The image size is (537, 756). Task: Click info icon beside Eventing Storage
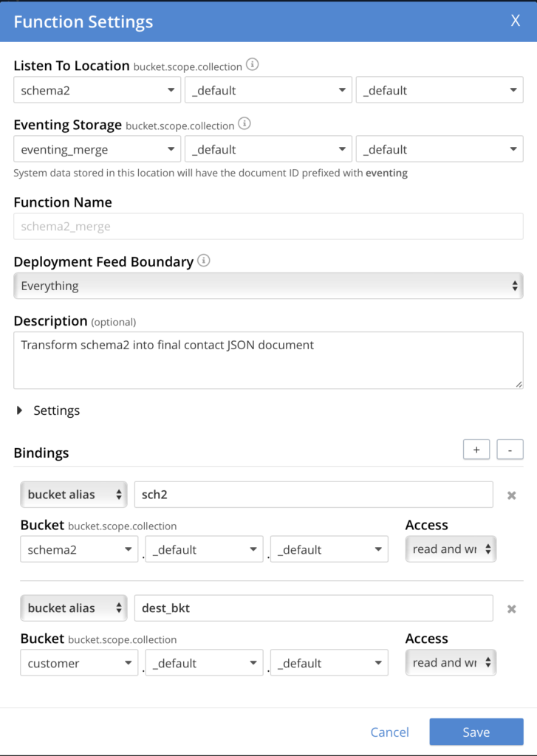coord(244,124)
